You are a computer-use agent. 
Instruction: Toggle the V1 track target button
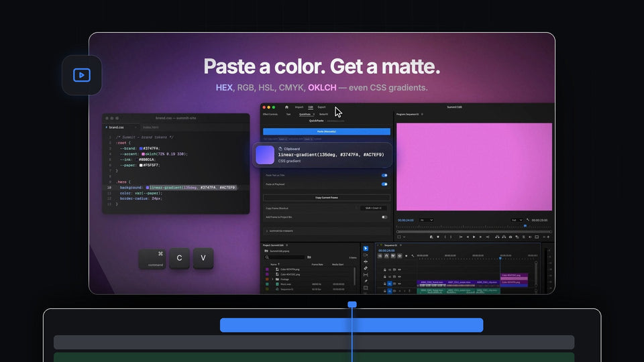390,284
